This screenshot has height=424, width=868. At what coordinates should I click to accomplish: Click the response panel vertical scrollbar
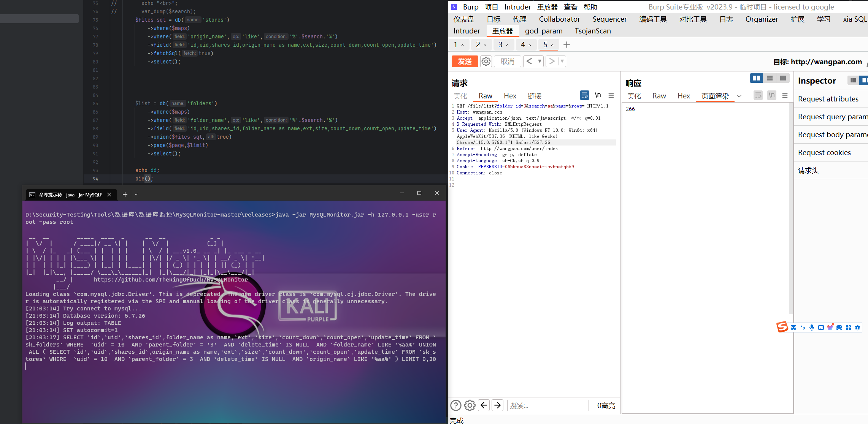791,208
